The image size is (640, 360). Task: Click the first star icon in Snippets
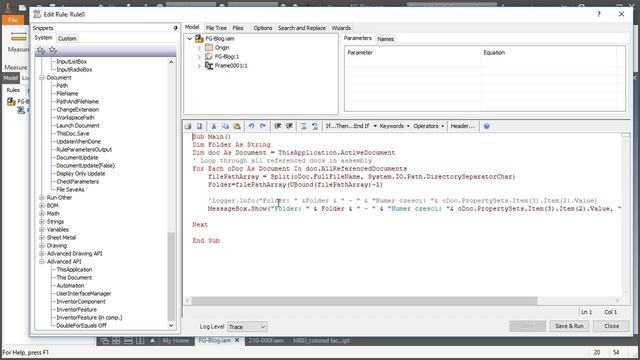[41, 50]
